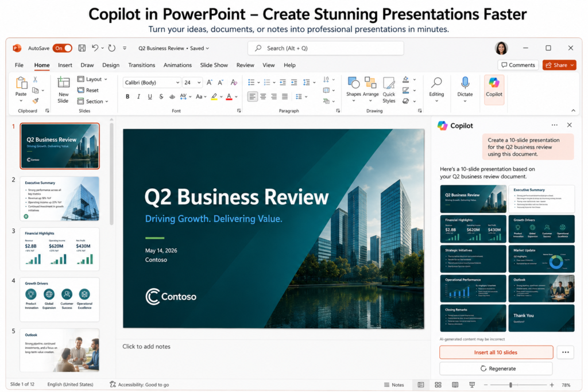The image size is (588, 392).
Task: Click Normal view icon in status bar
Action: click(x=421, y=385)
